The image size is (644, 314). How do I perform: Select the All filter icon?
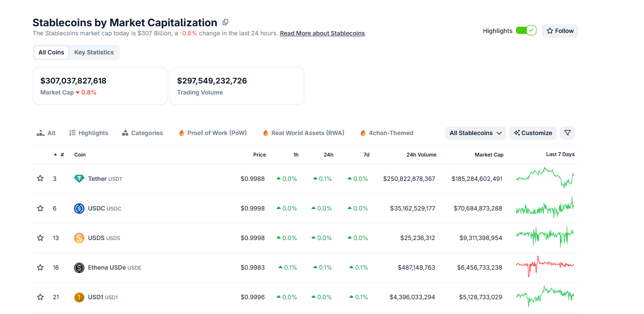pyautogui.click(x=41, y=133)
